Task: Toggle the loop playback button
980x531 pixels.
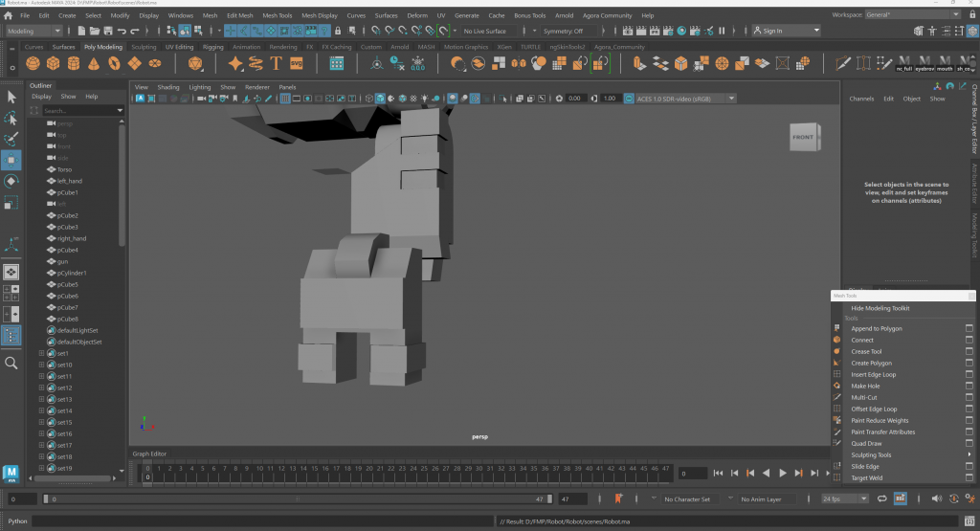Action: [880, 498]
